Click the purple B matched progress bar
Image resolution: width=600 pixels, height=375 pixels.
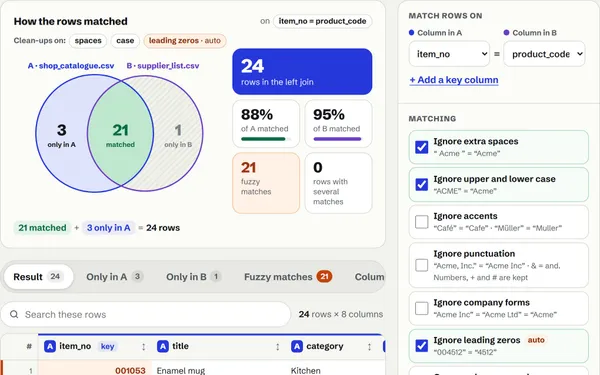click(x=338, y=139)
